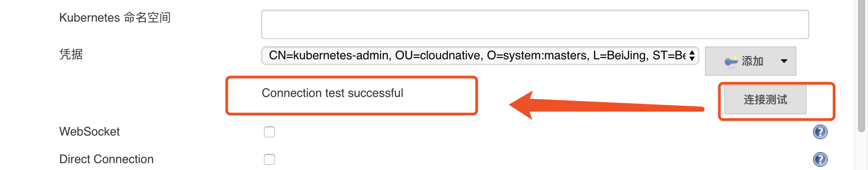Open help for Direct Connection option
Screen dimensions: 868x170
click(x=820, y=159)
